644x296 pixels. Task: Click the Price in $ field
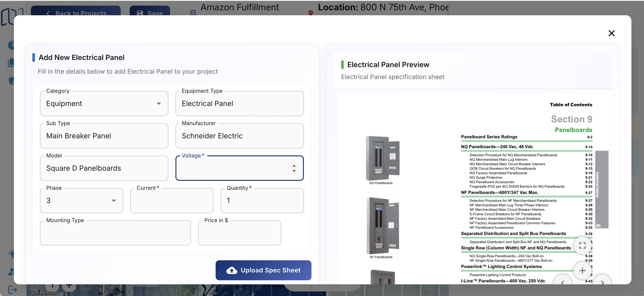(239, 233)
